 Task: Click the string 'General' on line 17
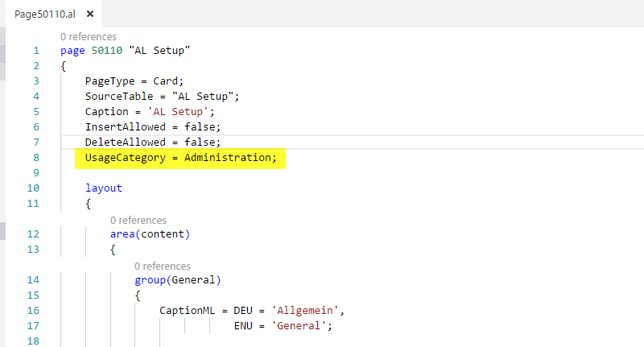pyautogui.click(x=299, y=325)
